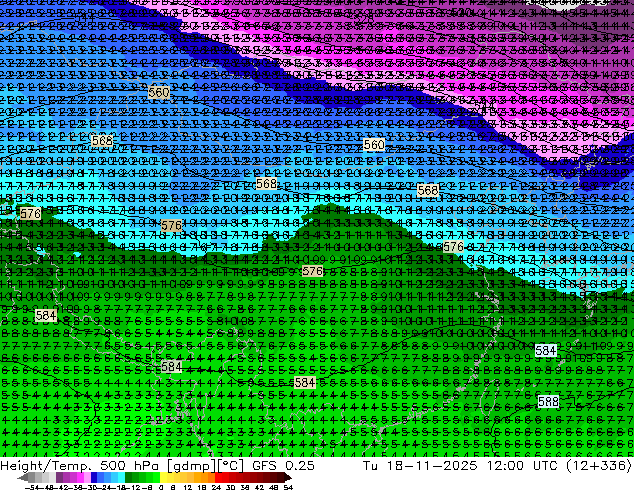The height and width of the screenshot is (490, 634).
Task: Click the leftmost 584 contour label
Action: [46, 315]
